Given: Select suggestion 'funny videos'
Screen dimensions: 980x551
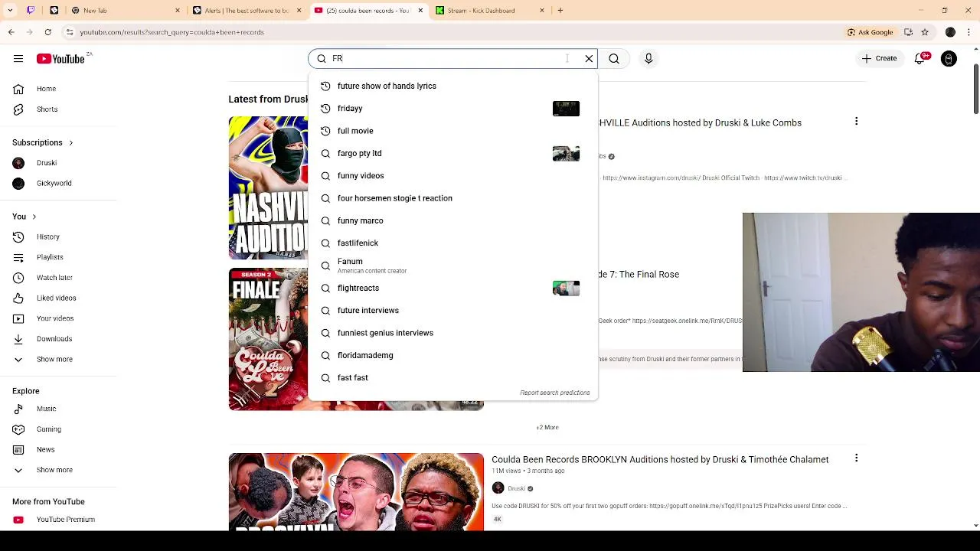Looking at the screenshot, I should (452, 176).
